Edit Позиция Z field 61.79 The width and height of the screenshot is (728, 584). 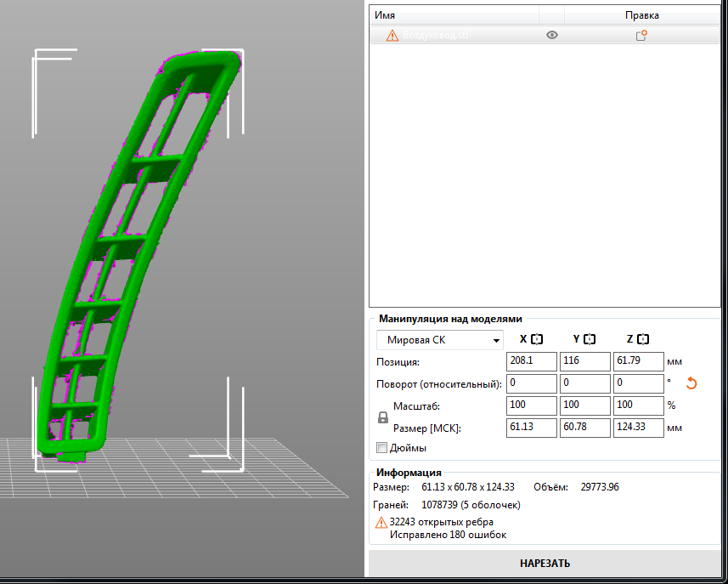pos(639,361)
